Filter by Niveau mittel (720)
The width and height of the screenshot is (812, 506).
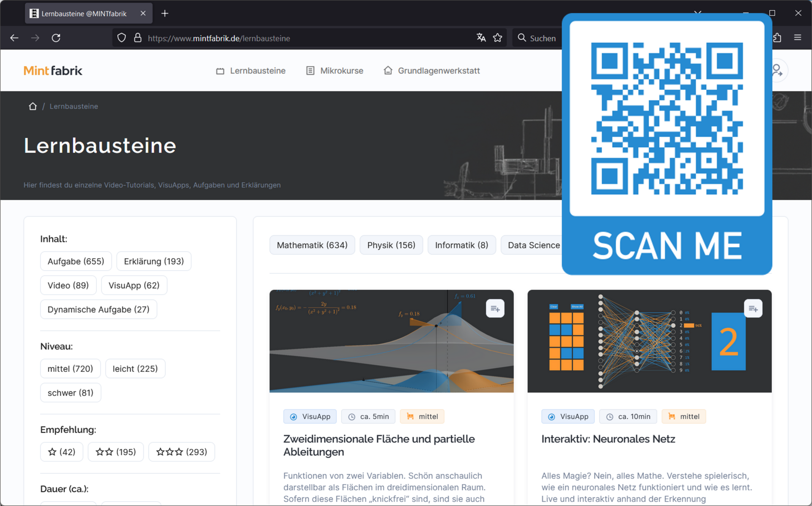pos(70,369)
